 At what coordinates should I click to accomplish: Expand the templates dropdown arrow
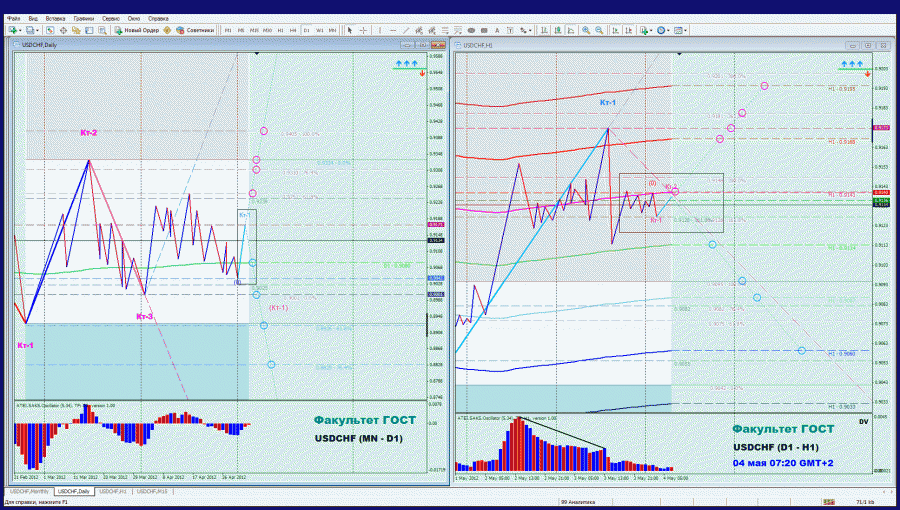tap(686, 30)
